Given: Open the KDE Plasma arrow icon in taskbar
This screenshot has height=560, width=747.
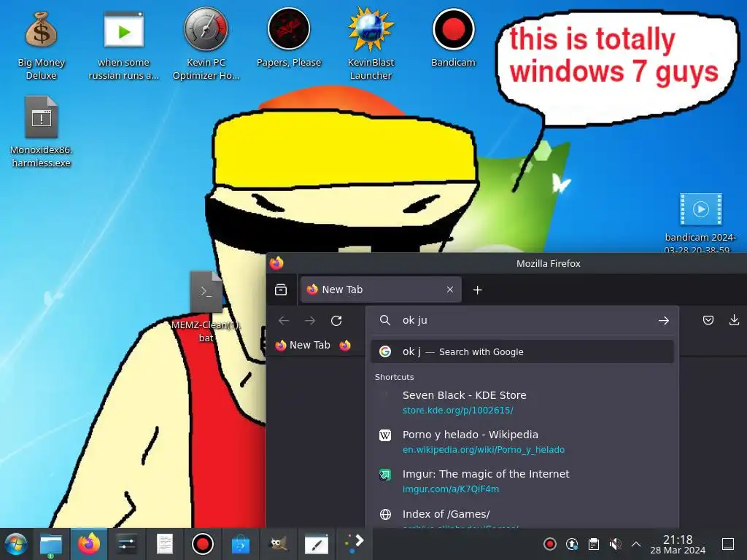Looking at the screenshot, I should (354, 544).
